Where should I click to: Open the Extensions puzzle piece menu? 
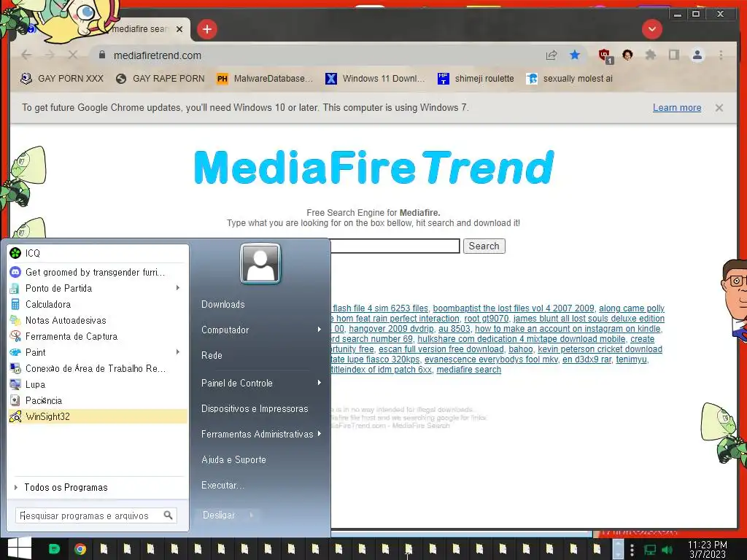[650, 55]
